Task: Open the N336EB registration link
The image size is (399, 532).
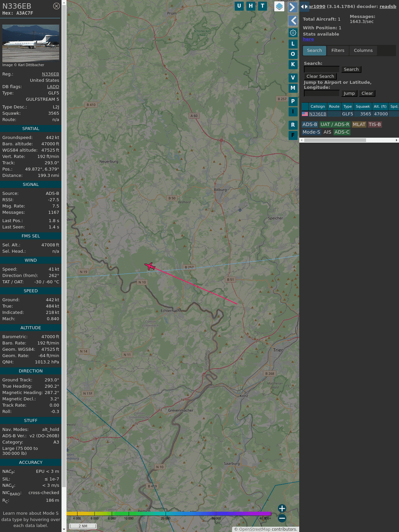Action: coord(50,74)
